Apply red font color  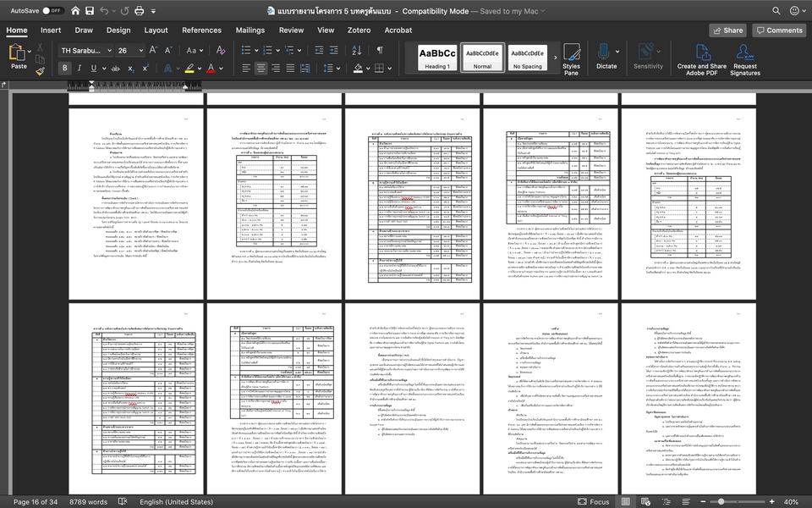(211, 68)
